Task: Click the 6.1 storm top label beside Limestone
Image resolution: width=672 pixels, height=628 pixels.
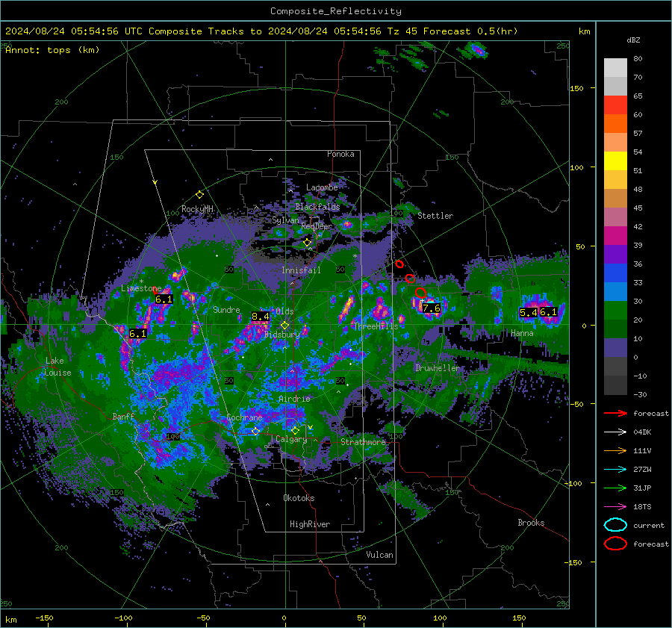Action: [x=164, y=299]
